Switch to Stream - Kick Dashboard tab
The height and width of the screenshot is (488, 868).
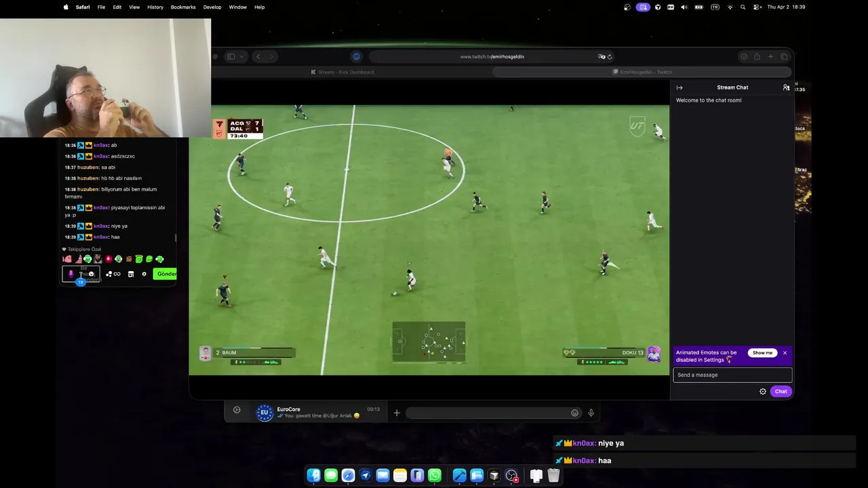(x=342, y=72)
